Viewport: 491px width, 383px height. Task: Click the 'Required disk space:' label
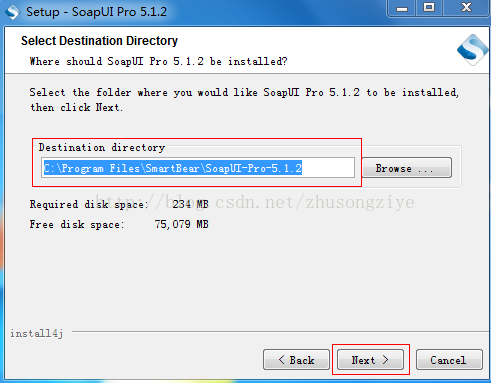(x=89, y=204)
